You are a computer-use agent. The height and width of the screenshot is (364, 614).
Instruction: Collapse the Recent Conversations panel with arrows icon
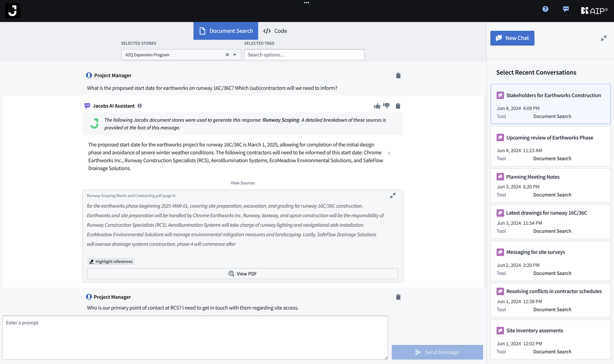click(x=604, y=38)
